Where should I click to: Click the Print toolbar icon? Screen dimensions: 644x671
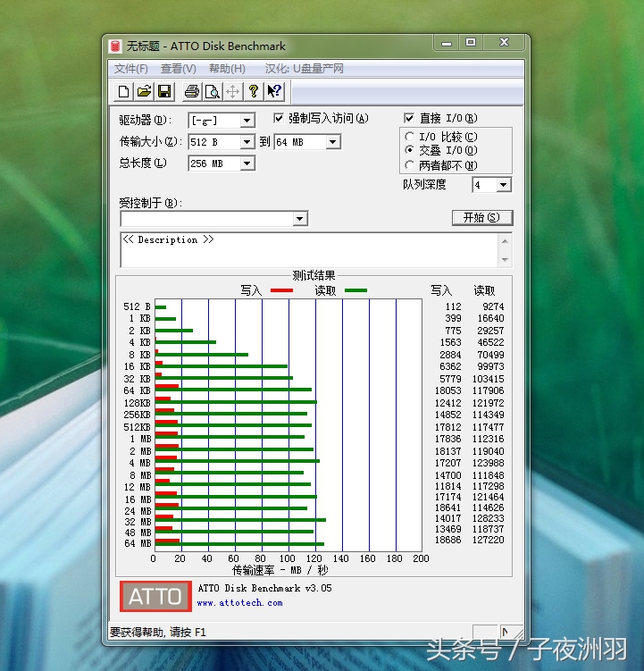192,91
